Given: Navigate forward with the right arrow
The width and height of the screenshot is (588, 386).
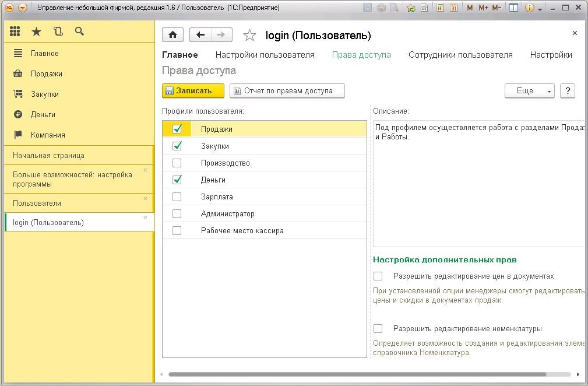Looking at the screenshot, I should [x=221, y=35].
